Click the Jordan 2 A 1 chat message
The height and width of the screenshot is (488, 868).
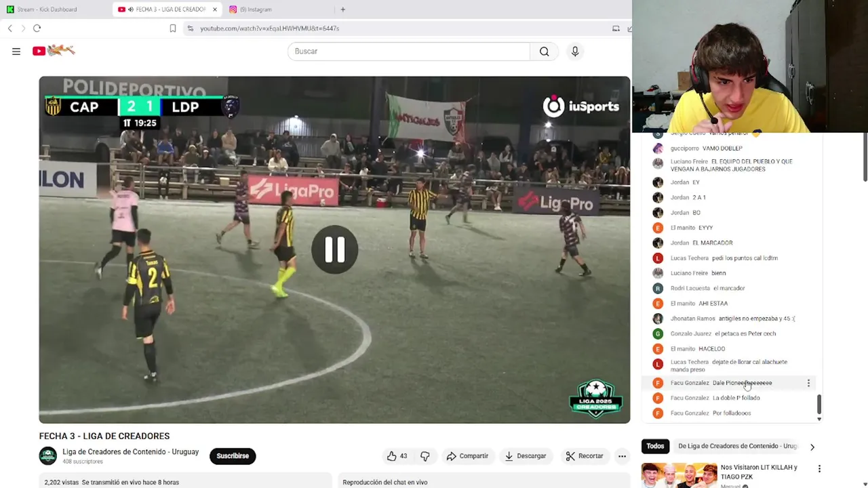tap(688, 197)
